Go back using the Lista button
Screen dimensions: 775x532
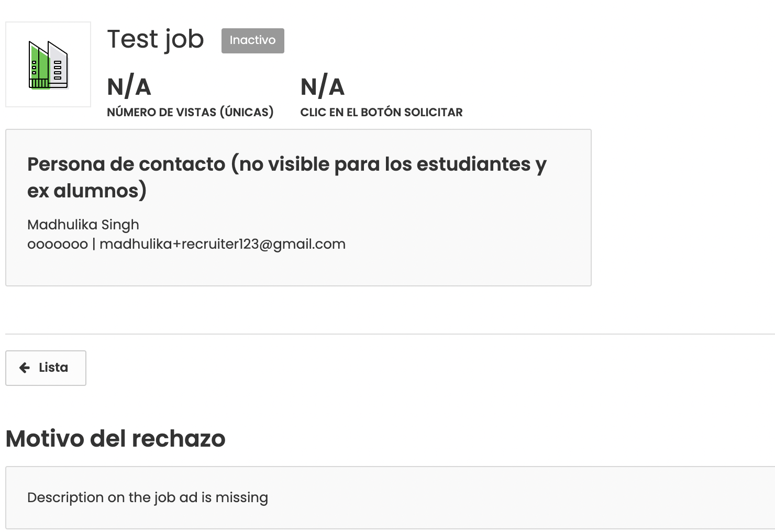pos(46,368)
